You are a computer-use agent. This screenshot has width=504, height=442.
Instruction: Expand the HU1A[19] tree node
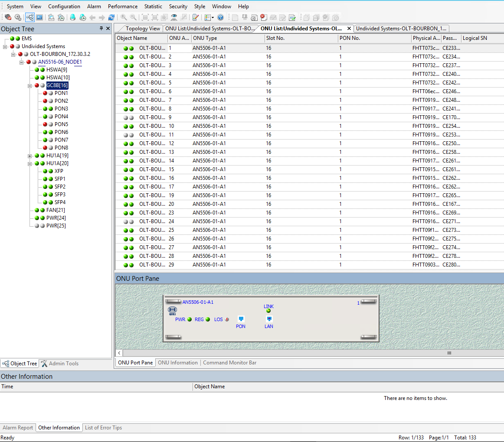pos(30,155)
